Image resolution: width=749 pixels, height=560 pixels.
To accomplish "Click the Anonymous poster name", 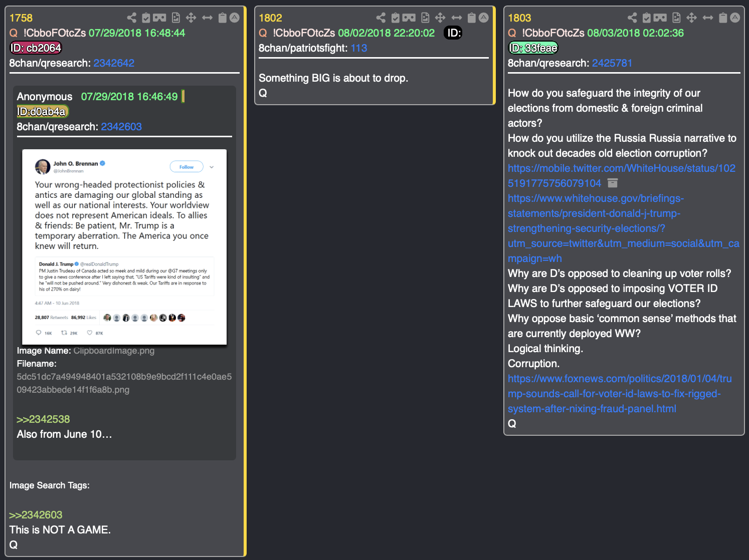I will point(45,97).
